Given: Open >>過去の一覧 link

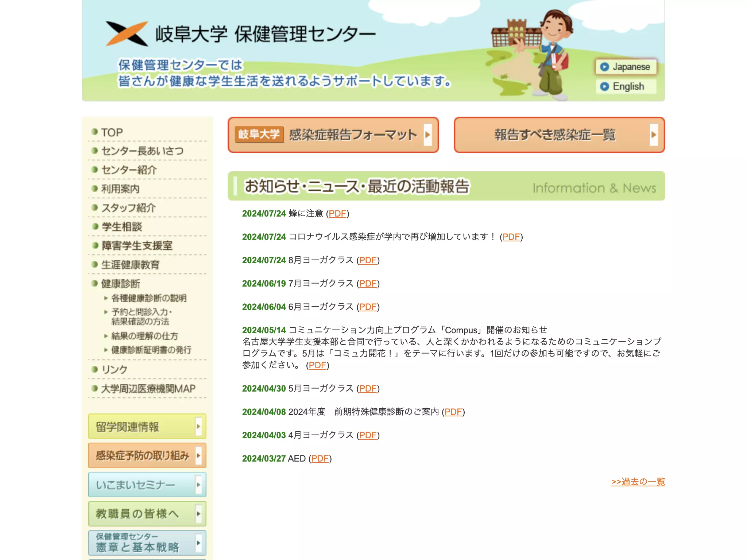Looking at the screenshot, I should pos(638,482).
